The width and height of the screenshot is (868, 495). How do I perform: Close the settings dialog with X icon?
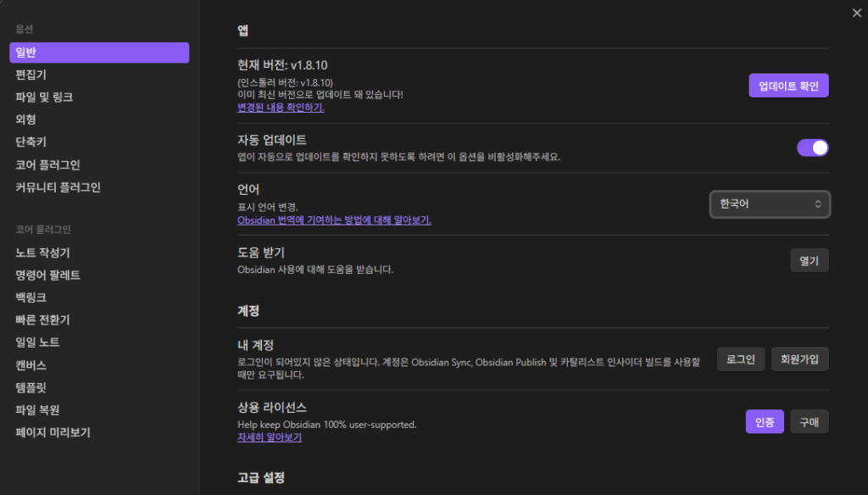pyautogui.click(x=856, y=13)
